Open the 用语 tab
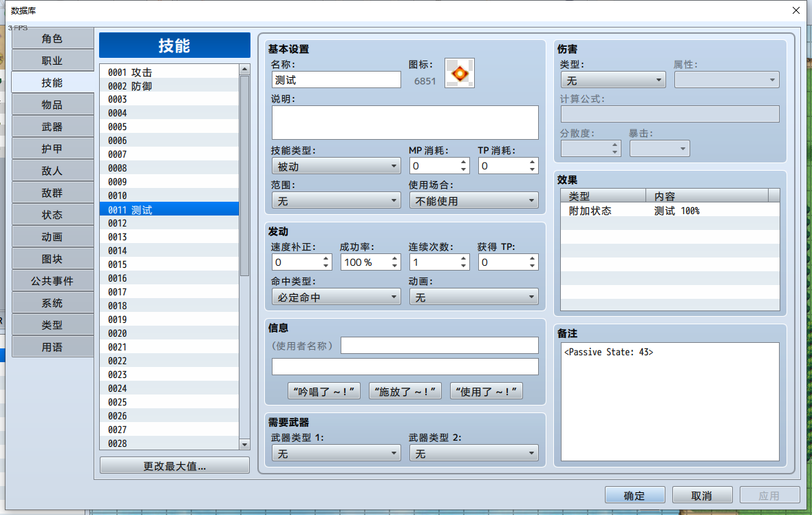Image resolution: width=812 pixels, height=515 pixels. [x=52, y=347]
